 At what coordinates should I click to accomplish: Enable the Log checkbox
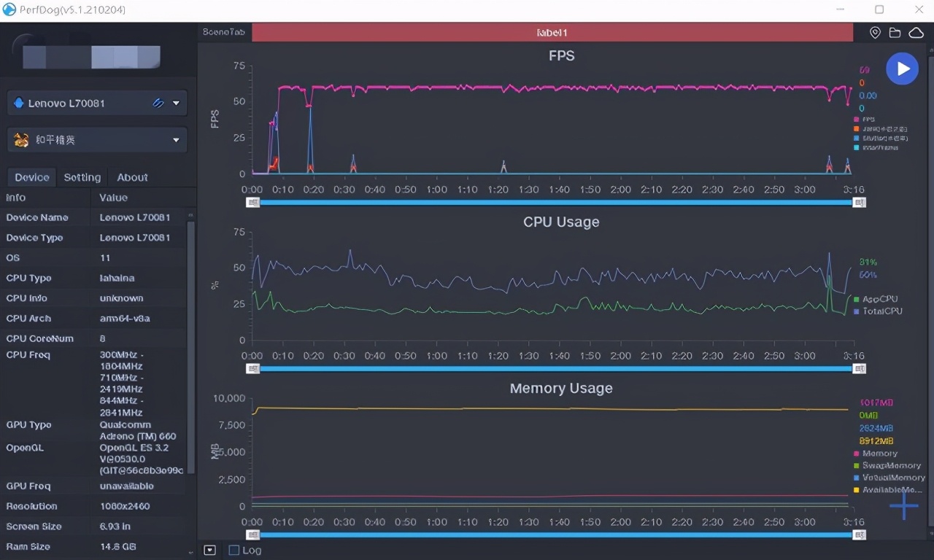coord(234,551)
